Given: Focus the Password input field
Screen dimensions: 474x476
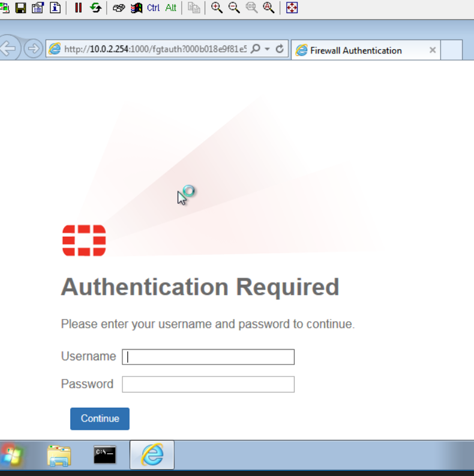Looking at the screenshot, I should (x=208, y=384).
